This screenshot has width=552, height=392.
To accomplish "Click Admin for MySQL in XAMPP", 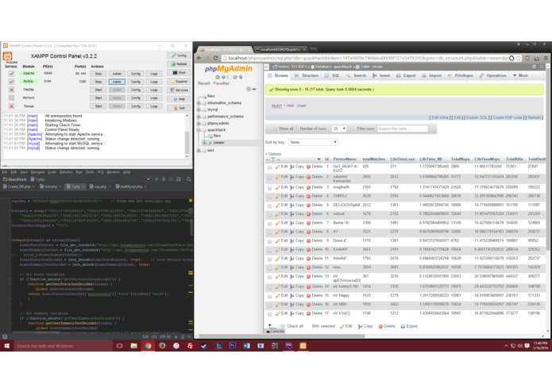I will tap(117, 82).
